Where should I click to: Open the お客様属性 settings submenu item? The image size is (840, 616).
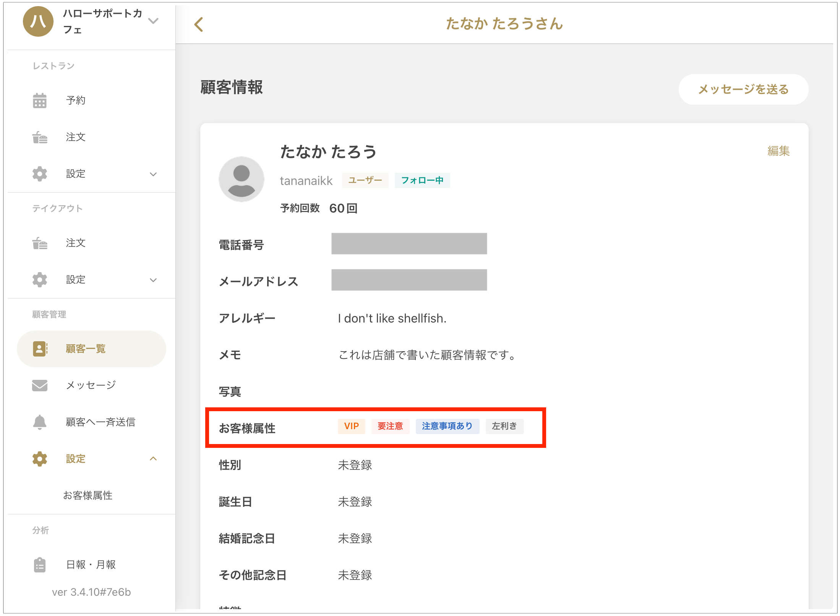pos(88,495)
